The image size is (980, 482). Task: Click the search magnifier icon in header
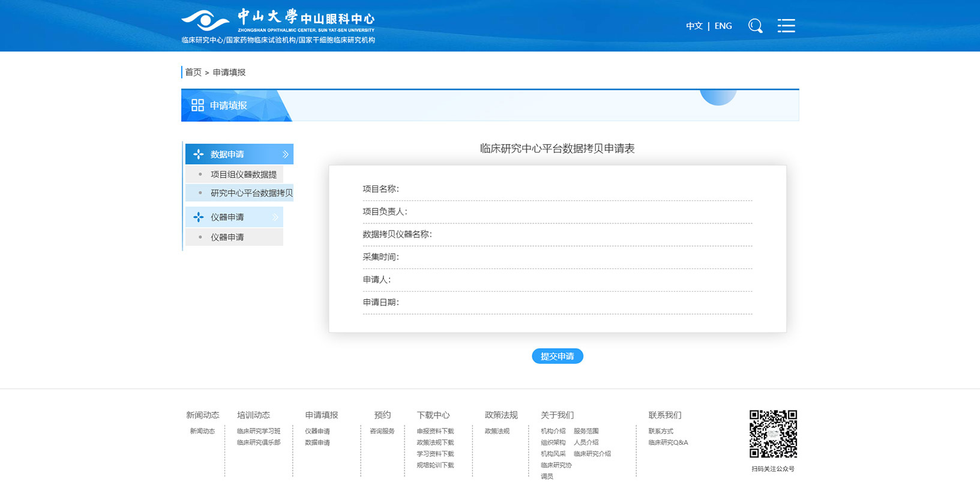click(x=755, y=26)
